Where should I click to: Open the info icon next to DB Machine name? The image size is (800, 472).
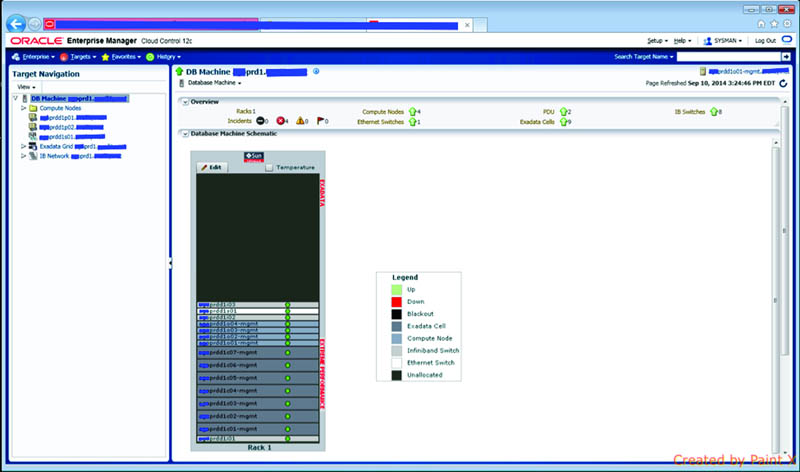point(316,71)
